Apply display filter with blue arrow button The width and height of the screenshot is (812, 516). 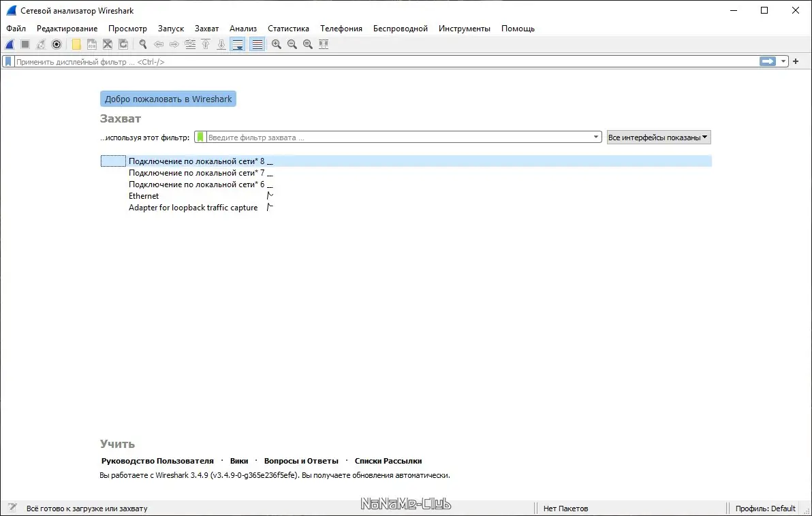click(x=768, y=61)
